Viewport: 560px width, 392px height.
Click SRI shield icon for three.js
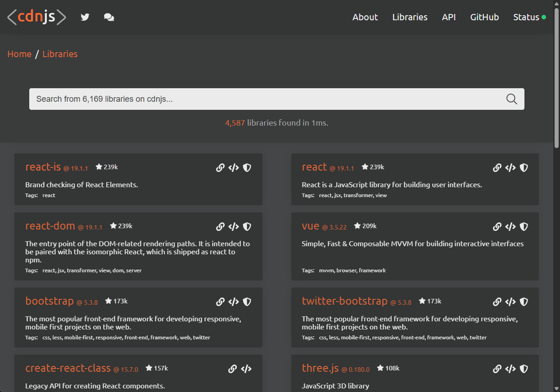pyautogui.click(x=524, y=369)
